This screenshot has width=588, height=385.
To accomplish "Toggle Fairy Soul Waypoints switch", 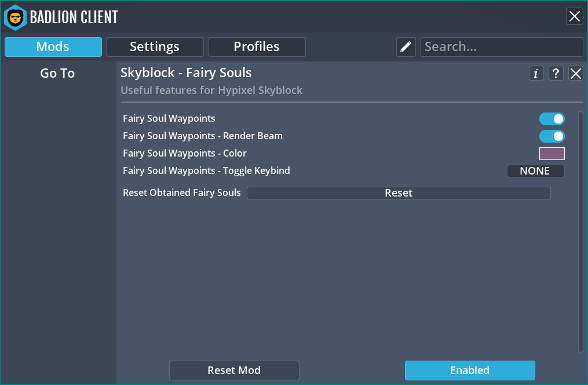I will [552, 119].
